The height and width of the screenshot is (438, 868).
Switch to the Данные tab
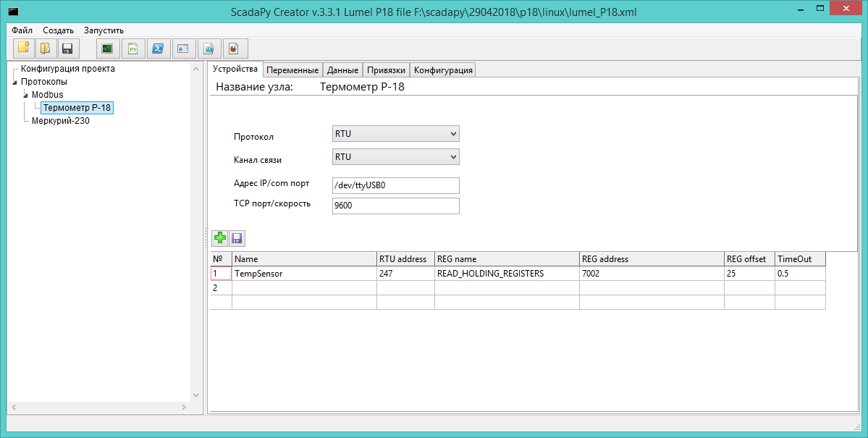[342, 70]
